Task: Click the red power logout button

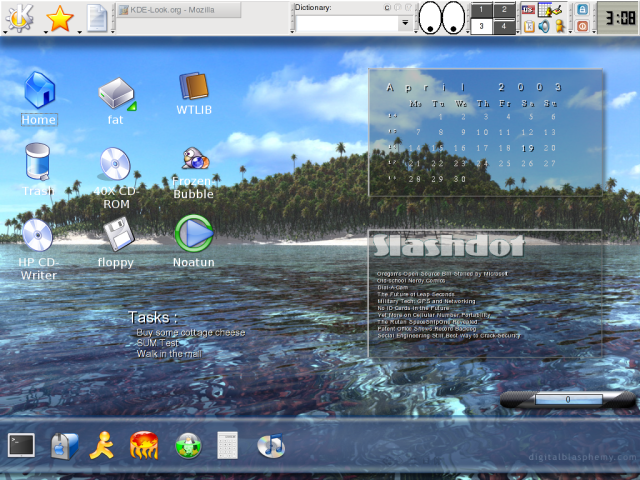Action: click(582, 27)
